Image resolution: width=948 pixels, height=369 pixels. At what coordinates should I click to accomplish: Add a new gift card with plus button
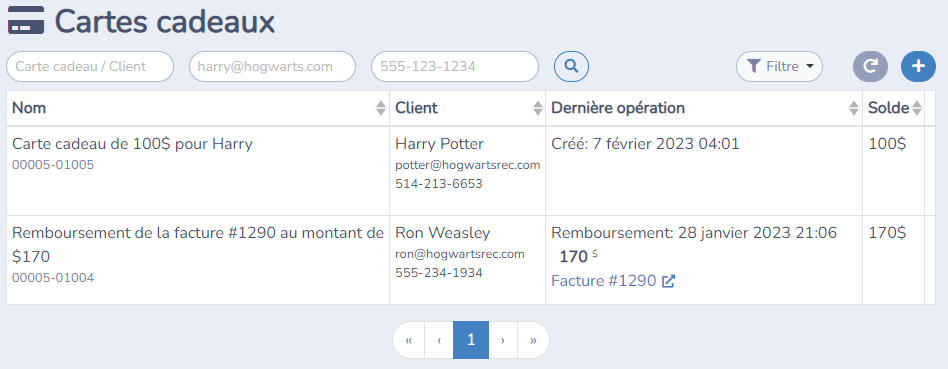click(918, 66)
